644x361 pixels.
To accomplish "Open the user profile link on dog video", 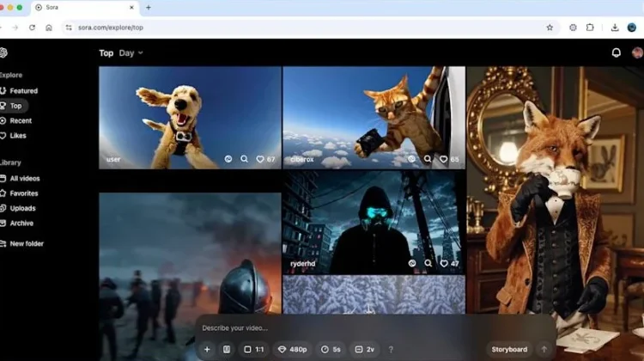I will [x=113, y=159].
